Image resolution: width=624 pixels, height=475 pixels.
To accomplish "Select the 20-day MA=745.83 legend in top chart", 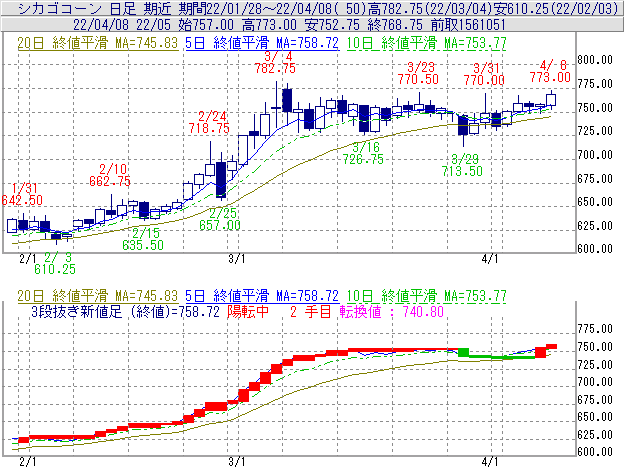I will [x=98, y=43].
